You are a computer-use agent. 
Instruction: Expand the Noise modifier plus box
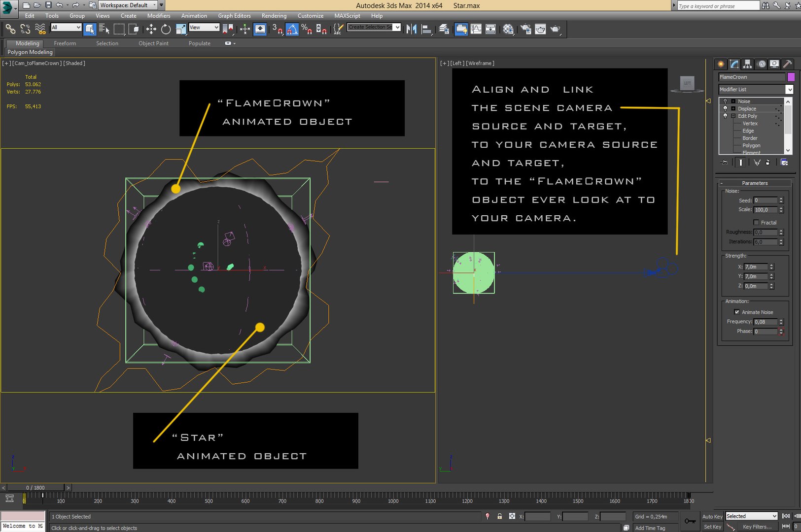[x=733, y=101]
